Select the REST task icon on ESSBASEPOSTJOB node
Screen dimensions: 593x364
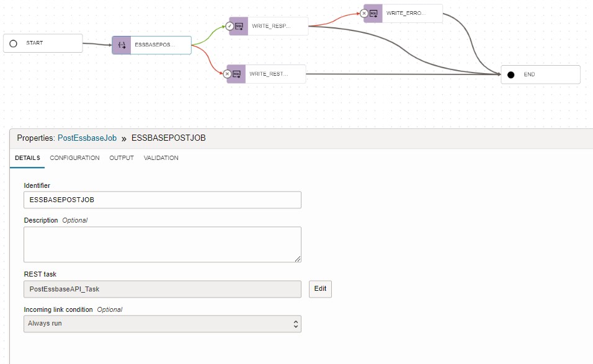[121, 45]
